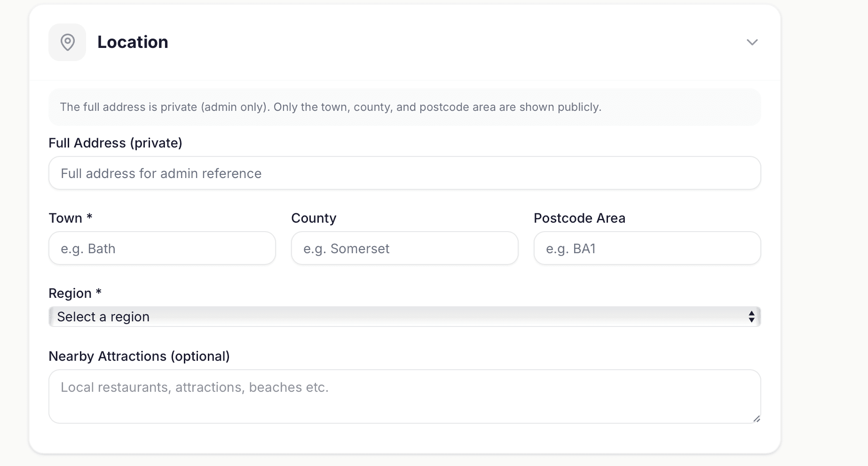Click the Full Address (private) label
868x466 pixels.
(x=115, y=143)
